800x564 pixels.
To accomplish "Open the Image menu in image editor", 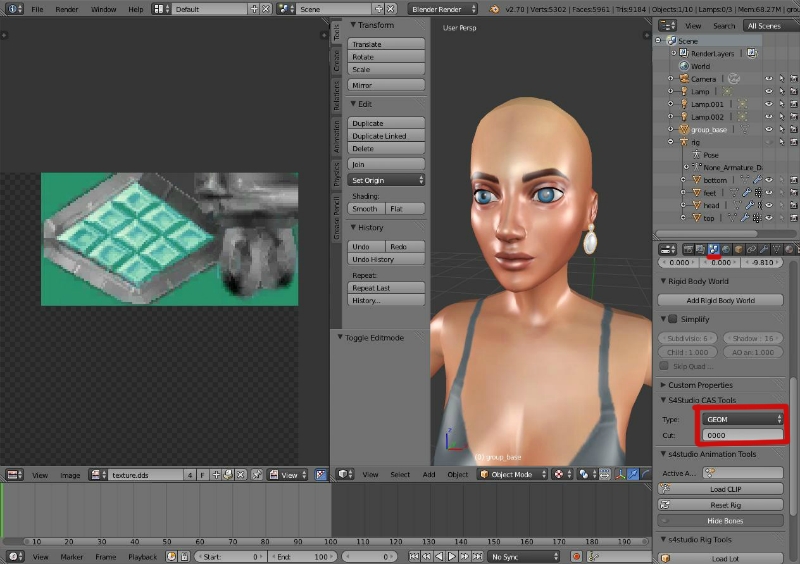I will coord(70,475).
